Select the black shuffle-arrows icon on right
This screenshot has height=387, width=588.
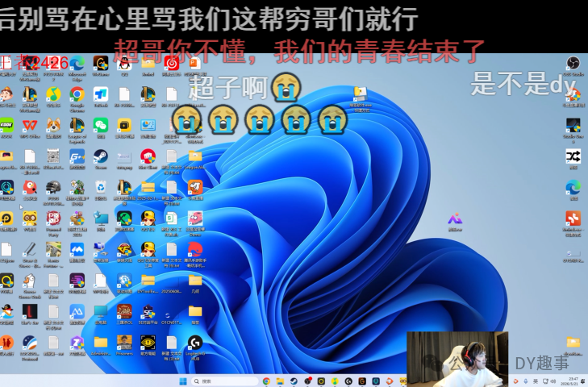[573, 160]
